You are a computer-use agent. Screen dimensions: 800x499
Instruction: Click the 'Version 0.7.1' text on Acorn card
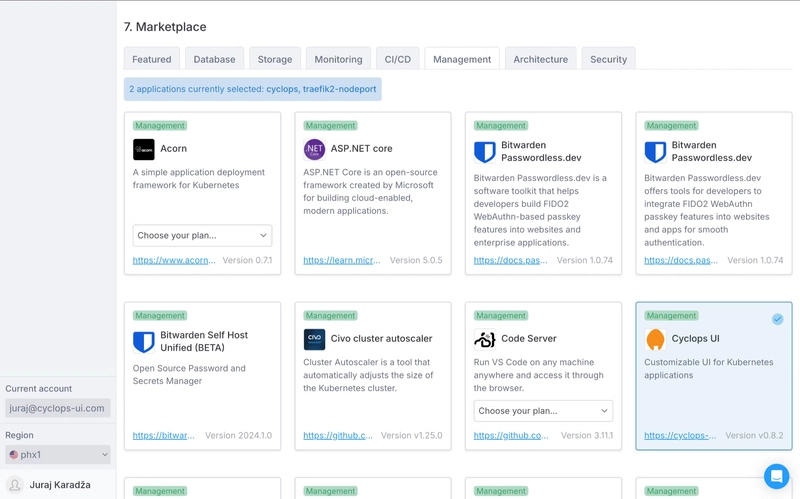[247, 260]
